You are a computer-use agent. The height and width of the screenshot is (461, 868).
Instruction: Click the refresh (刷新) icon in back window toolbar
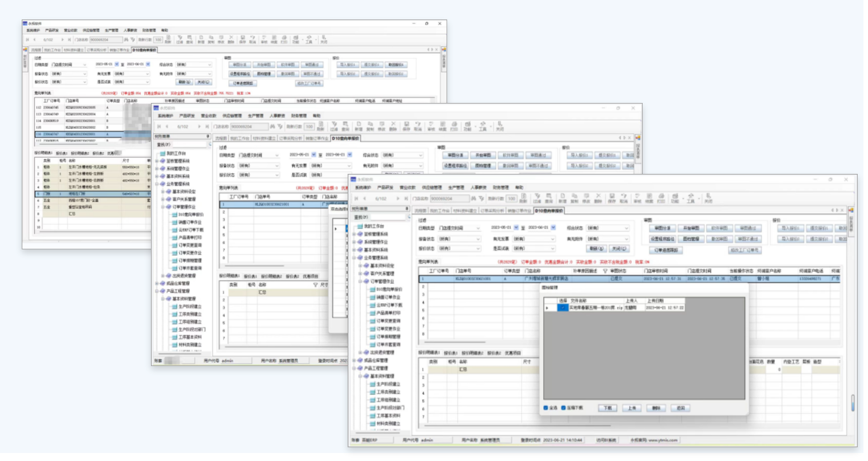pyautogui.click(x=168, y=39)
